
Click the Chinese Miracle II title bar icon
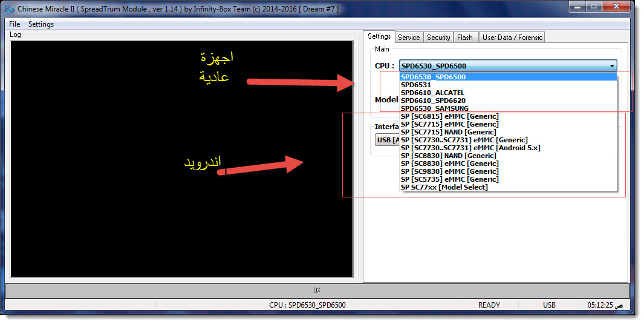[10, 8]
